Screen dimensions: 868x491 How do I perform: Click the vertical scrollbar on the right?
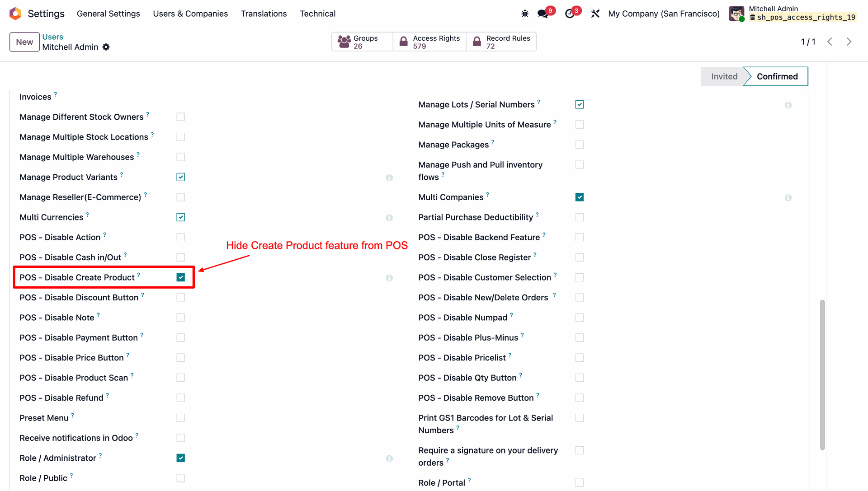pos(822,375)
